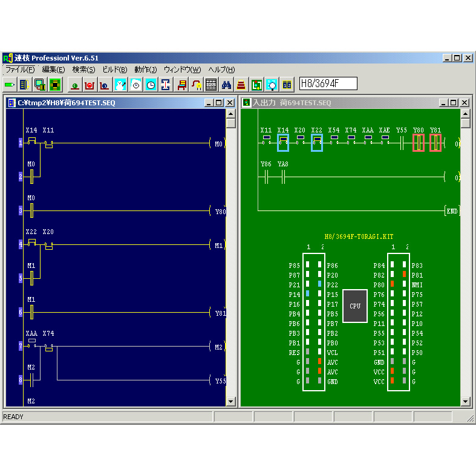Click the lightbulb toolbar icon
This screenshot has height=476, width=476.
tap(272, 85)
